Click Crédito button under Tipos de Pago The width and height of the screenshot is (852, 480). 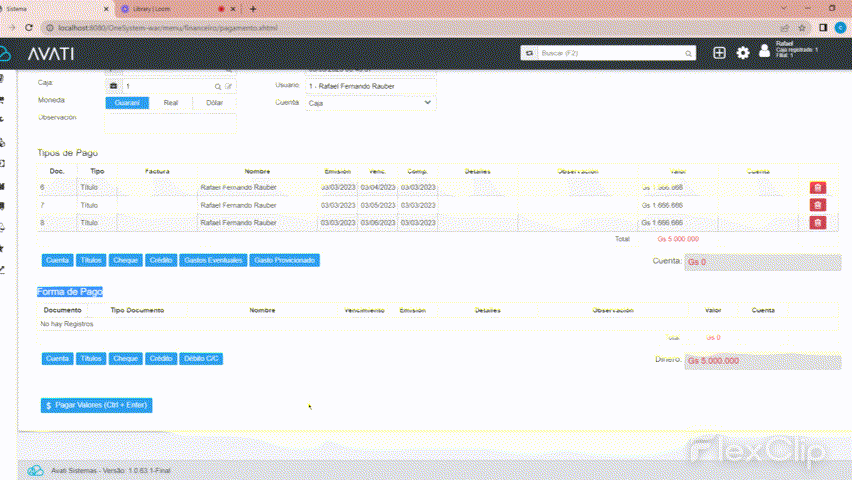click(161, 260)
